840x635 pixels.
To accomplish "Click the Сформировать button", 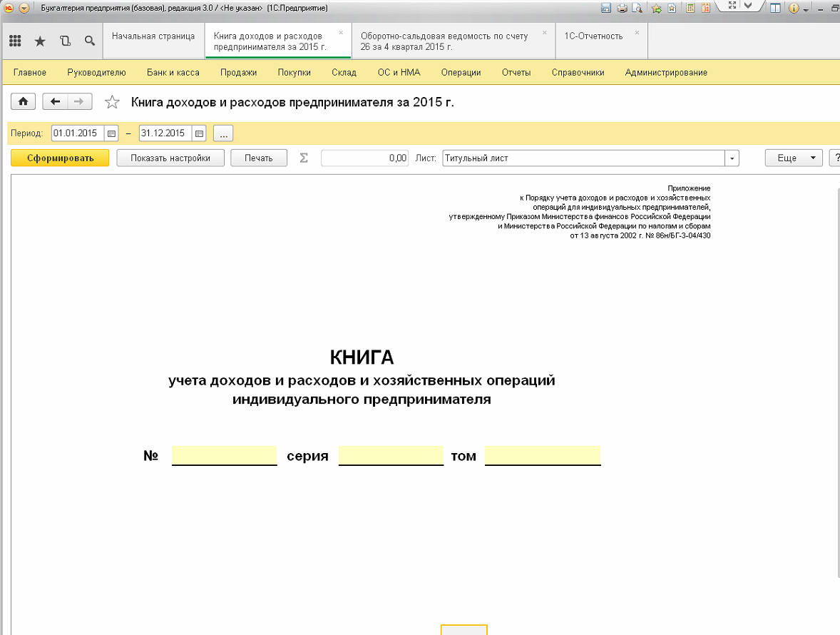I will click(x=60, y=158).
